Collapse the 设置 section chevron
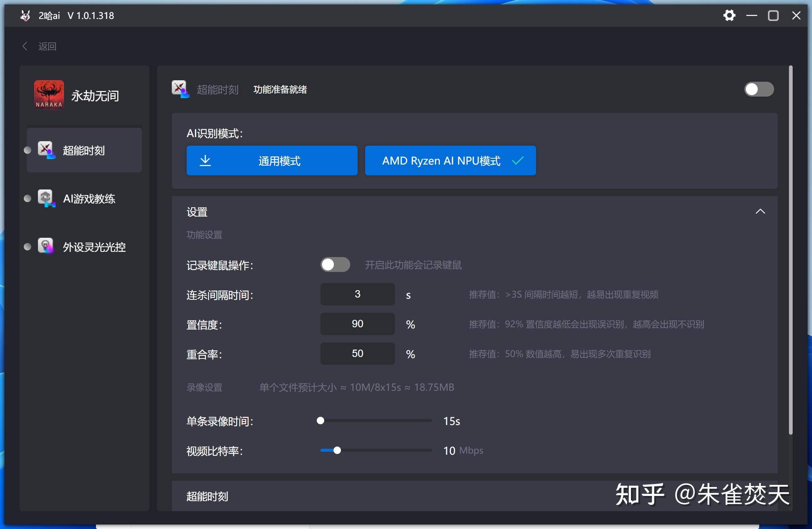812x529 pixels. pos(760,211)
